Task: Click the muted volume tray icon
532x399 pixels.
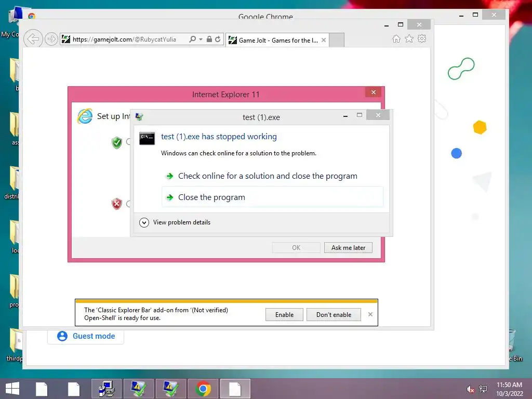Action: click(x=470, y=389)
